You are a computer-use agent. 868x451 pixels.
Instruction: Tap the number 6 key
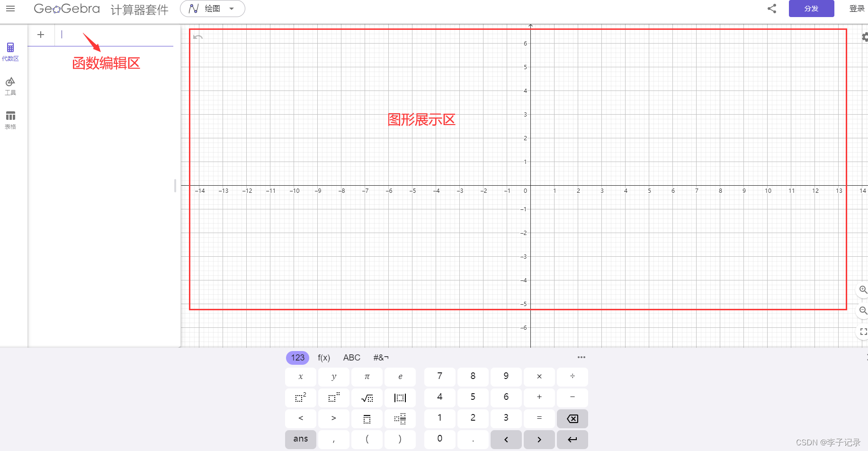506,397
